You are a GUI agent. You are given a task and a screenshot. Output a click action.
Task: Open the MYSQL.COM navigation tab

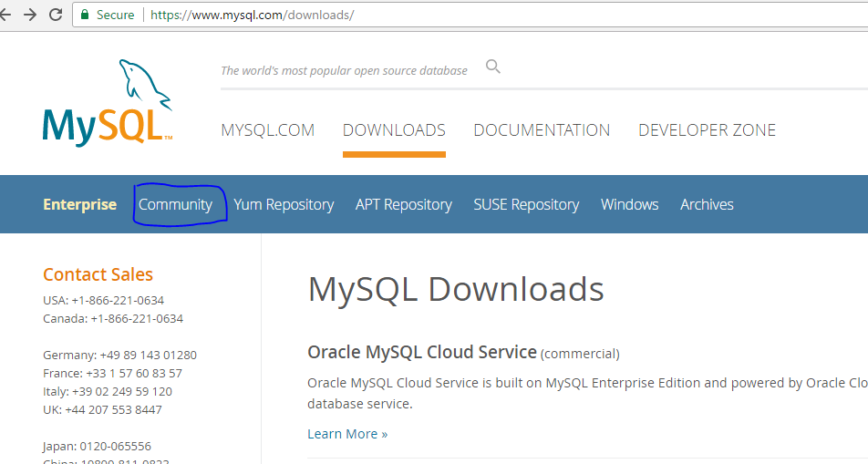click(267, 130)
